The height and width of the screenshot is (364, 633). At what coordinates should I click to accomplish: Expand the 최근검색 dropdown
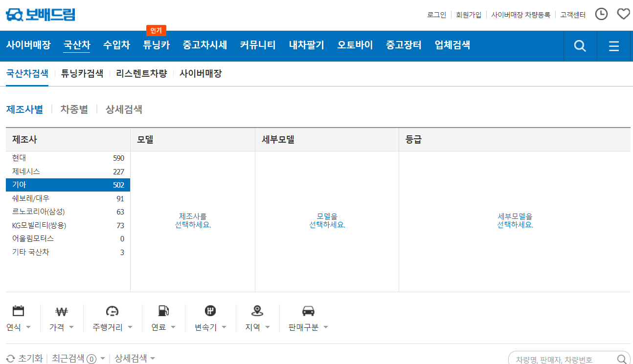[x=103, y=358]
